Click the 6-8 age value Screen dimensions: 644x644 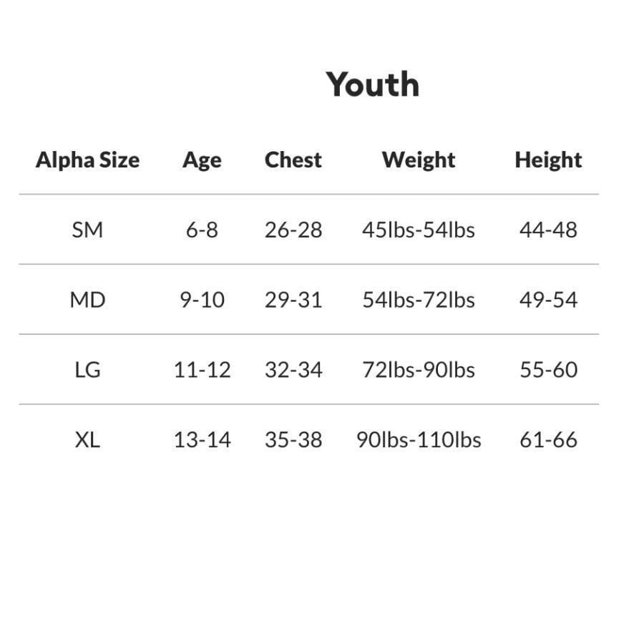coord(202,230)
